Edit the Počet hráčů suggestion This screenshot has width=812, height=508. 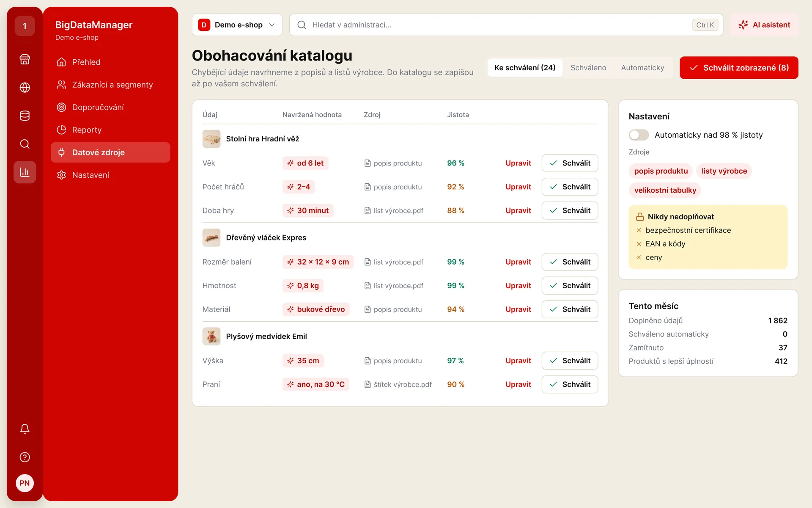(x=518, y=187)
